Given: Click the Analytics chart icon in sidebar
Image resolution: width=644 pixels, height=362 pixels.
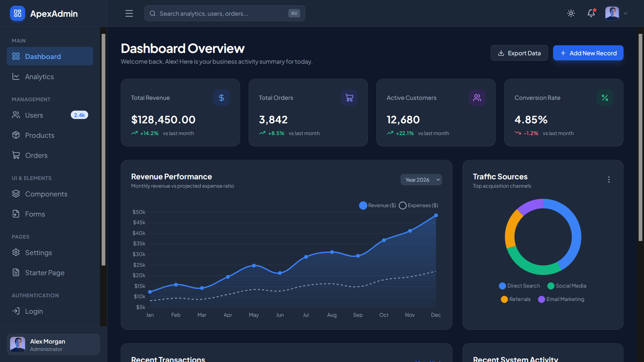Looking at the screenshot, I should pos(16,76).
